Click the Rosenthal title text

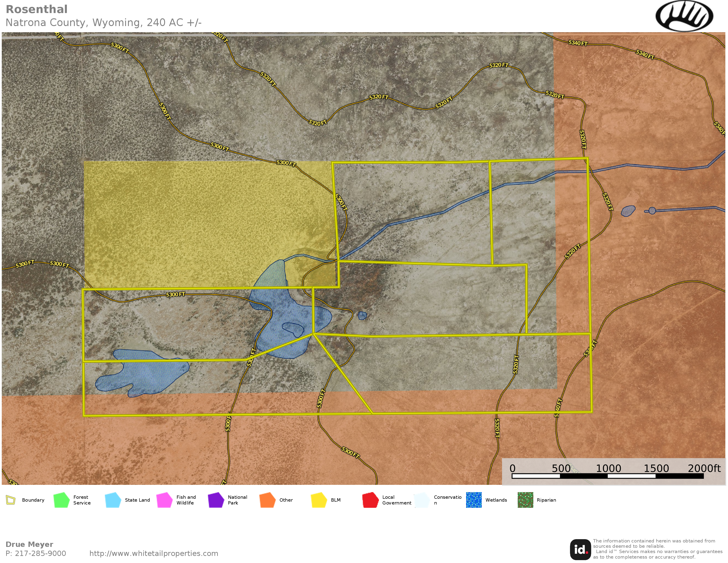click(x=37, y=9)
